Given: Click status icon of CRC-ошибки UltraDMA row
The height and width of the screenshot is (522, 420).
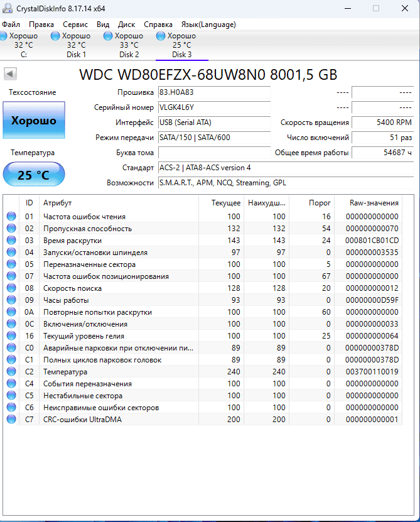Looking at the screenshot, I should click(x=11, y=420).
